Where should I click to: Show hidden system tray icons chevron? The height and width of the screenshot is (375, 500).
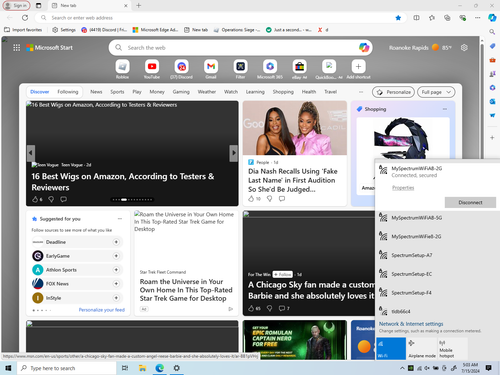[x=402, y=368]
